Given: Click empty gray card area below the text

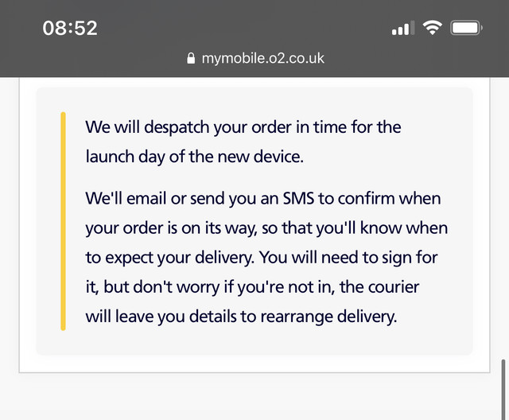Looking at the screenshot, I should point(254,342).
